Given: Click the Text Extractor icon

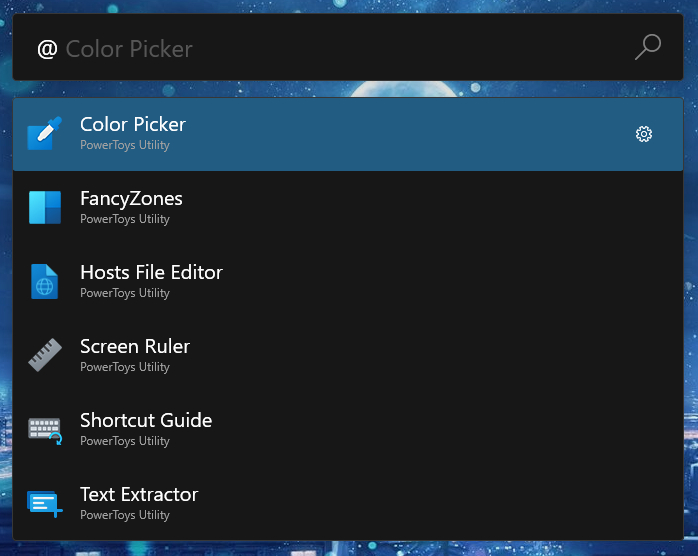Looking at the screenshot, I should [44, 503].
